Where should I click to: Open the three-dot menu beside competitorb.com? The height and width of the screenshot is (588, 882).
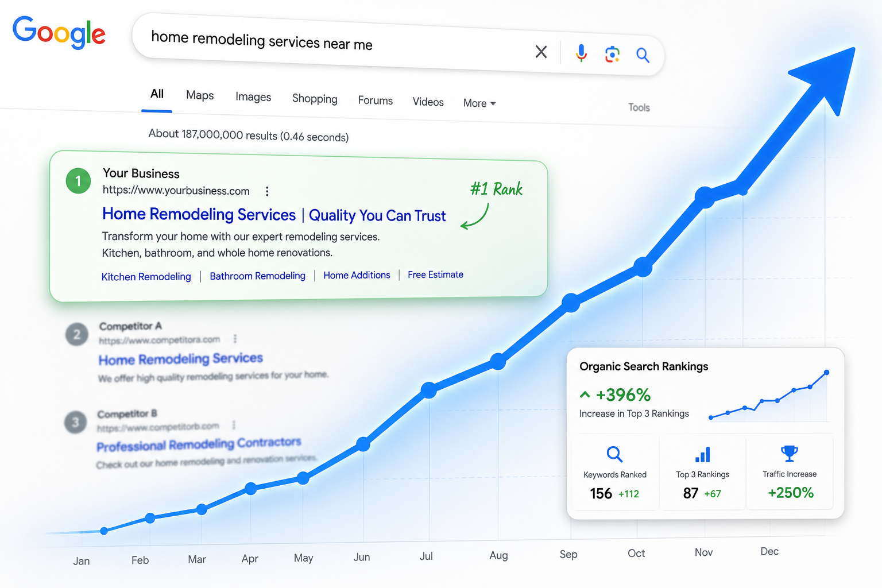pyautogui.click(x=234, y=425)
